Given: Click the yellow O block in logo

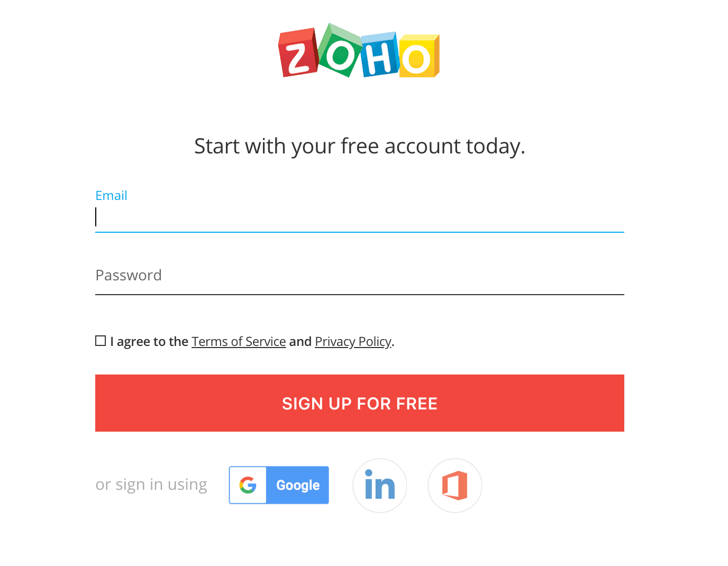Looking at the screenshot, I should pos(418,57).
